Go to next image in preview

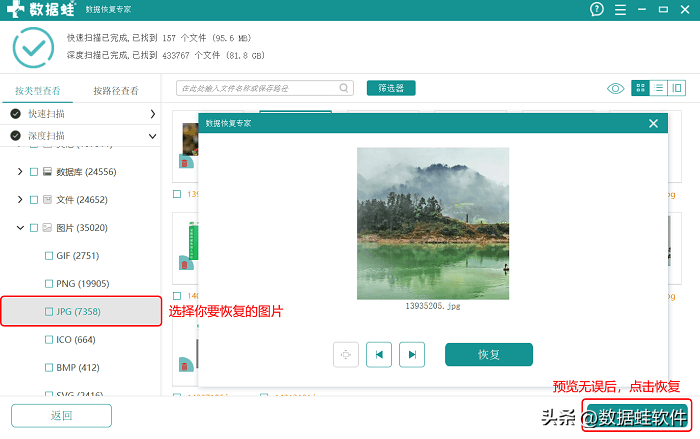[x=412, y=355]
